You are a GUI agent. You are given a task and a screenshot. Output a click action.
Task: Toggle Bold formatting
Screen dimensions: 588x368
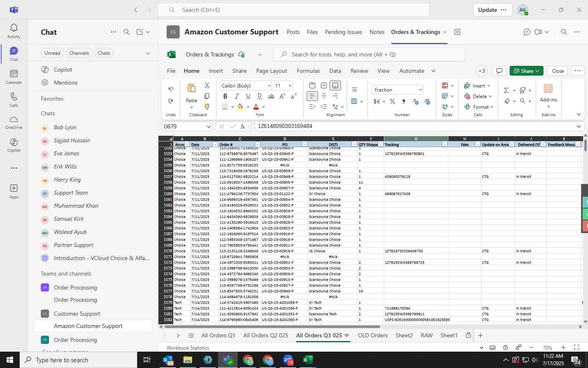(x=225, y=96)
